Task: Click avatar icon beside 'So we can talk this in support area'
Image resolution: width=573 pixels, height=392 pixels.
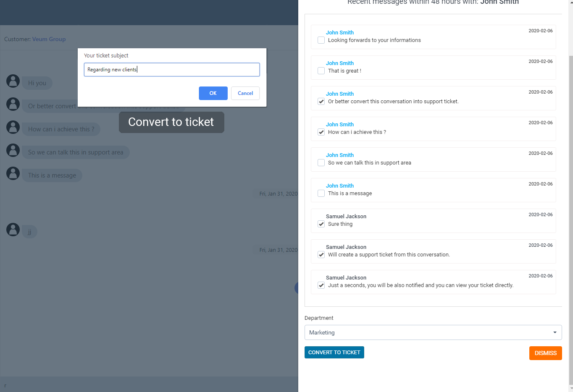Action: click(13, 150)
